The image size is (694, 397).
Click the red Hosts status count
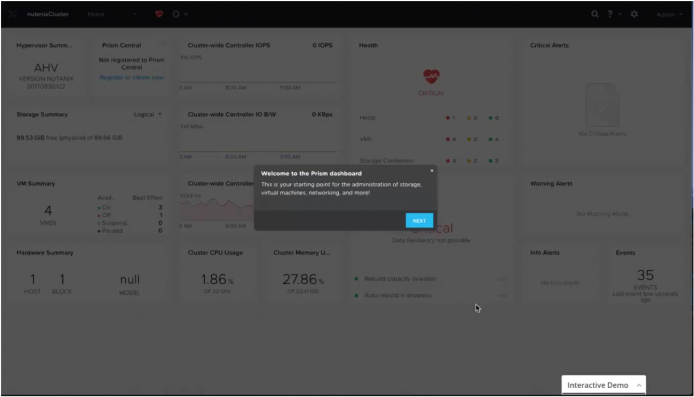451,118
